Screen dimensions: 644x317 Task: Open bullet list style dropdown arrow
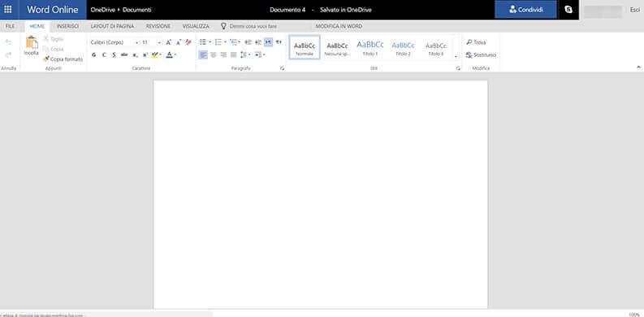[x=210, y=42]
